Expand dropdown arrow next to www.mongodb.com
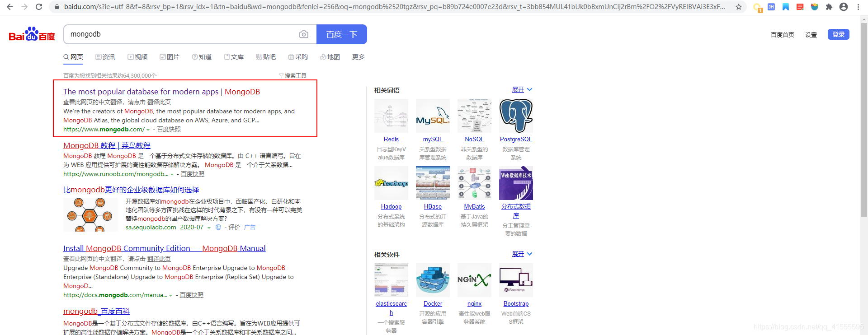This screenshot has height=335, width=868. coord(148,130)
